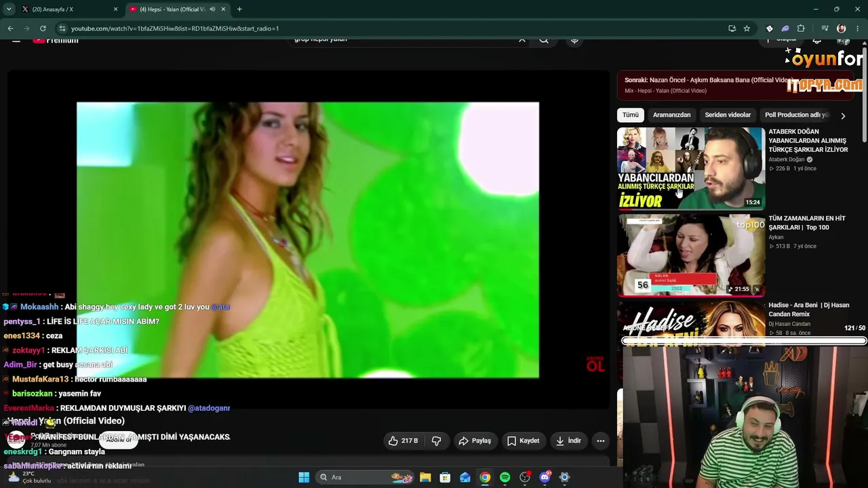Install the page as an app from the address bar
This screenshot has width=868, height=488.
[732, 28]
